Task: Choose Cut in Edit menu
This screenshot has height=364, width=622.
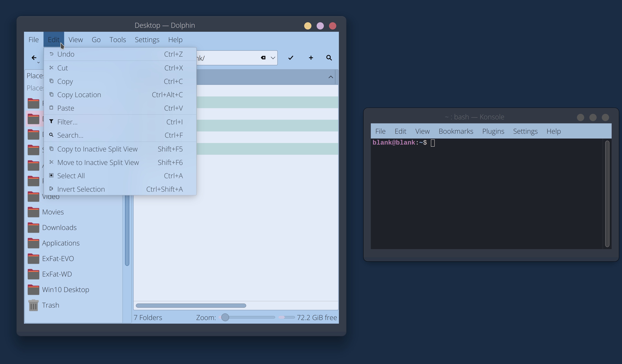Action: click(x=120, y=68)
